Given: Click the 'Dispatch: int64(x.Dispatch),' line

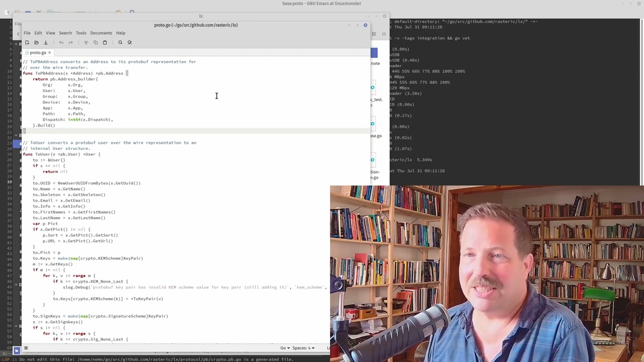Looking at the screenshot, I should pos(77,120).
